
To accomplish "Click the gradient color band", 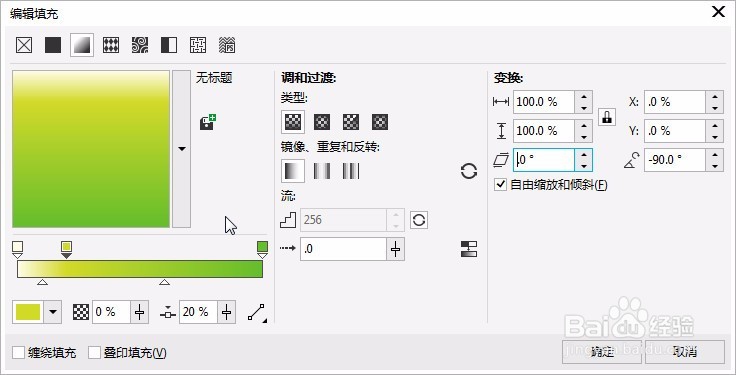I will (140, 269).
